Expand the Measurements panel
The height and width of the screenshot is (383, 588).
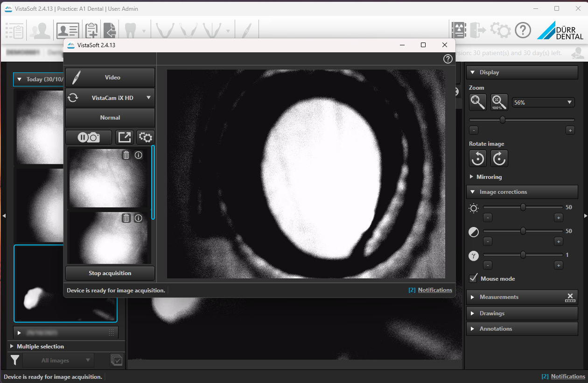(498, 297)
